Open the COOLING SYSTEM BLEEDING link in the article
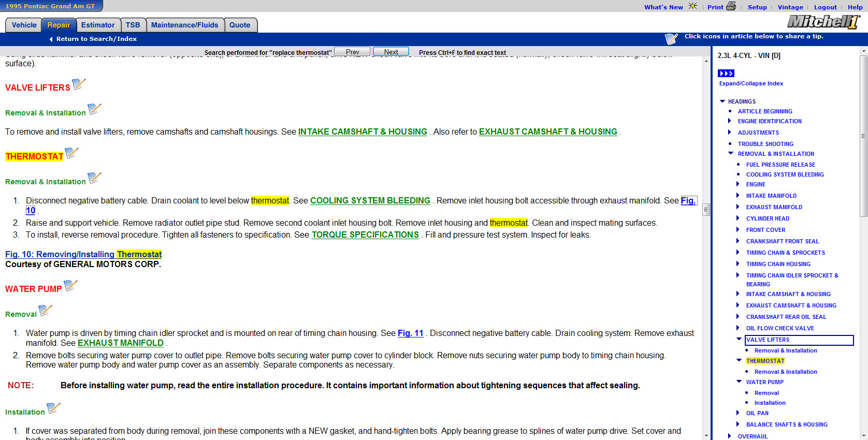 (370, 200)
